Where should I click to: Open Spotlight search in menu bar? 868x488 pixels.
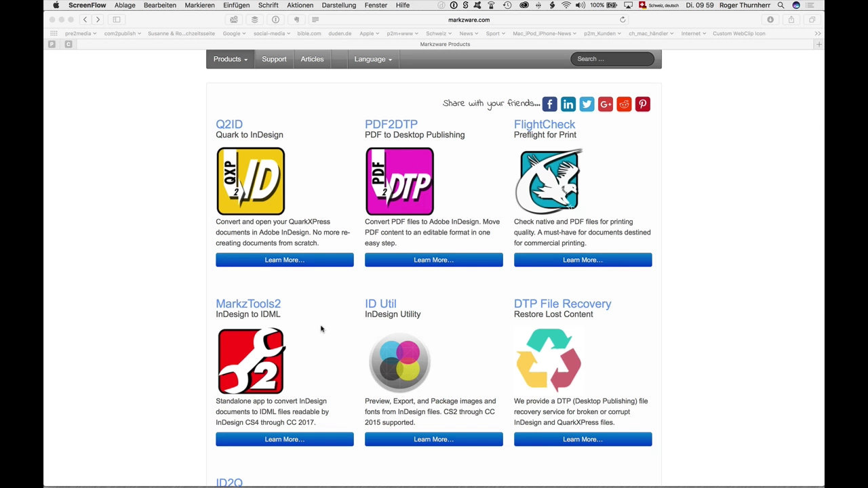pos(781,5)
